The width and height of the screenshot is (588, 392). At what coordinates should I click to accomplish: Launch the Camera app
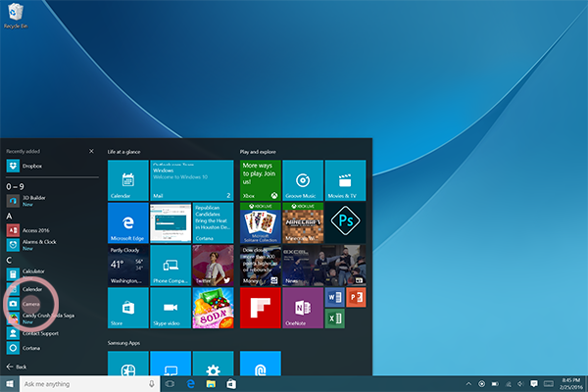pyautogui.click(x=53, y=304)
